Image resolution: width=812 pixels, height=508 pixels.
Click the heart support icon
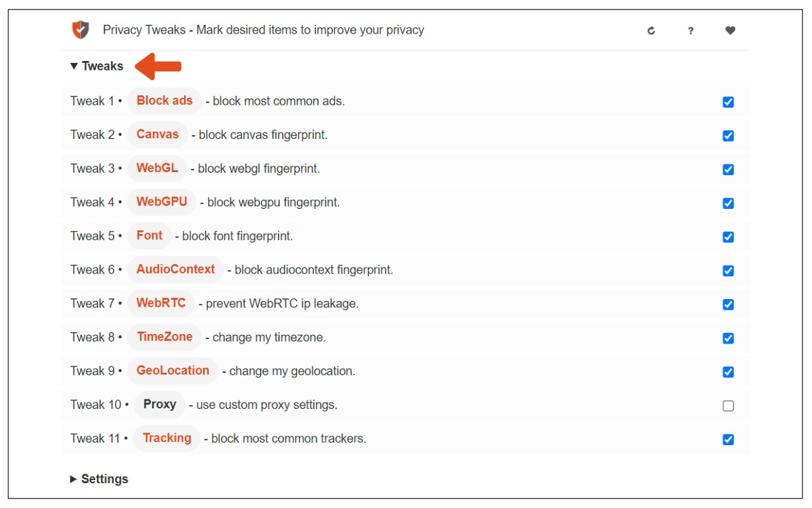730,30
